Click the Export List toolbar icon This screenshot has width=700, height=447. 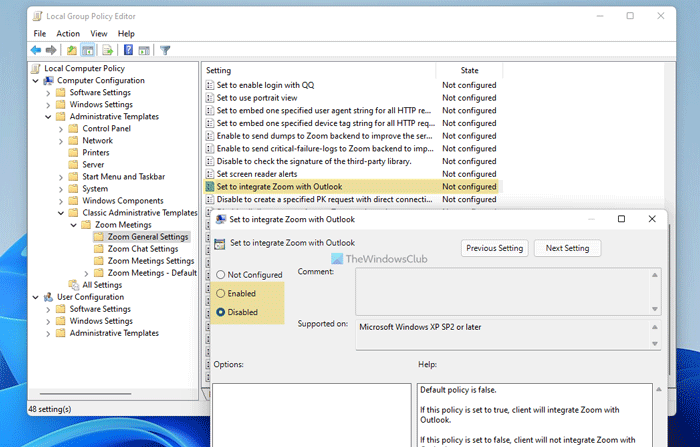click(107, 50)
